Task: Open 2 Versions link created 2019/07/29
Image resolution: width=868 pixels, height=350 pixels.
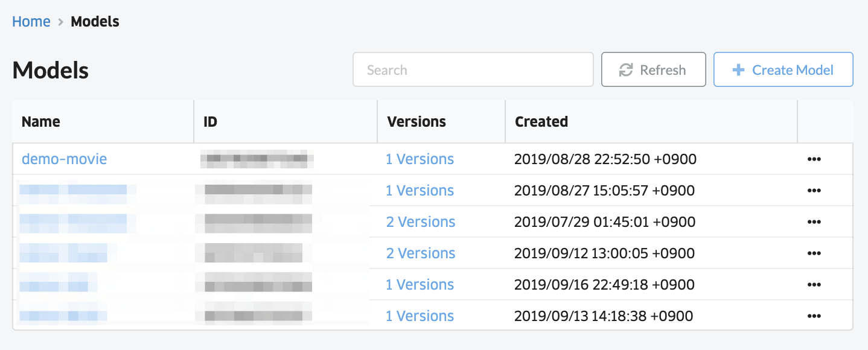Action: [x=421, y=222]
